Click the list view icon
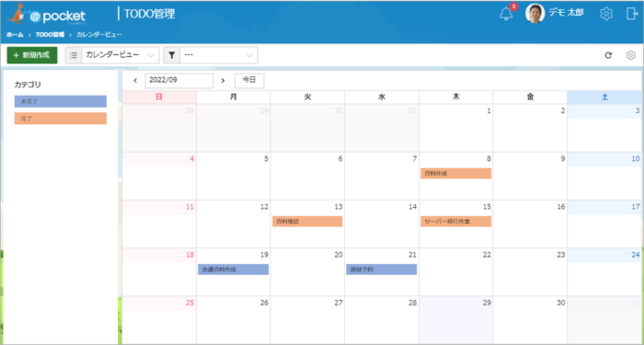The image size is (644, 345). pyautogui.click(x=74, y=55)
